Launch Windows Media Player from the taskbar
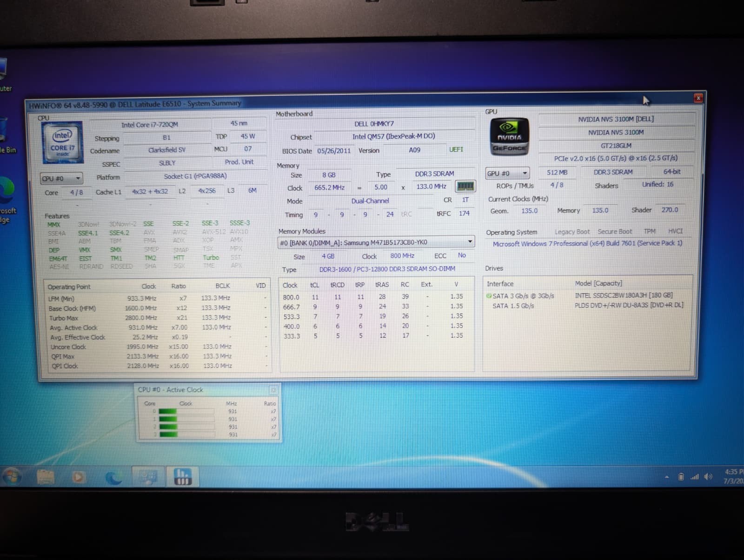The height and width of the screenshot is (560, 744). 78,477
